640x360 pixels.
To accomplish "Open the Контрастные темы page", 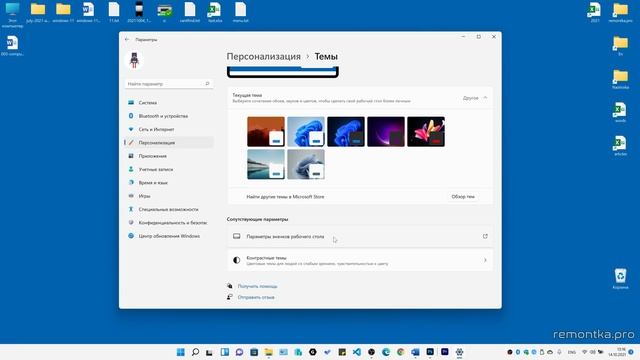I will point(360,260).
